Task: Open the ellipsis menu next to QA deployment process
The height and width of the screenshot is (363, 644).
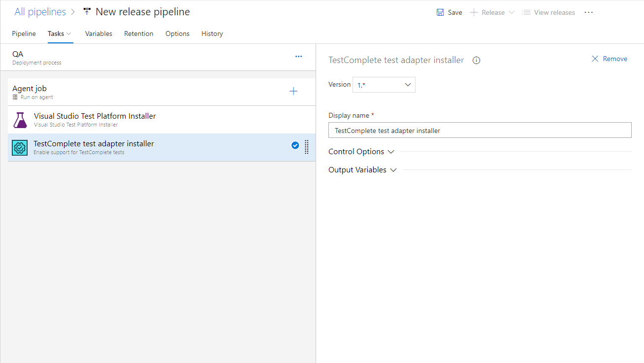Action: click(298, 56)
